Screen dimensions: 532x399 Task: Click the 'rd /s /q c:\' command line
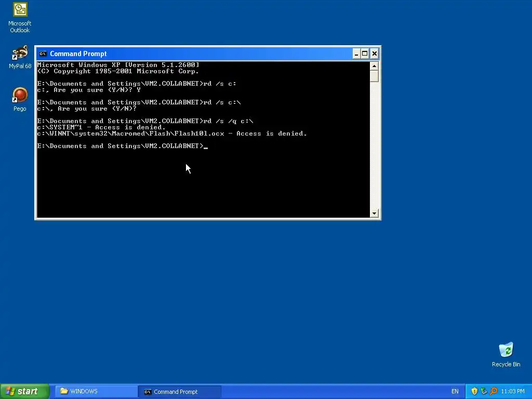pos(145,121)
